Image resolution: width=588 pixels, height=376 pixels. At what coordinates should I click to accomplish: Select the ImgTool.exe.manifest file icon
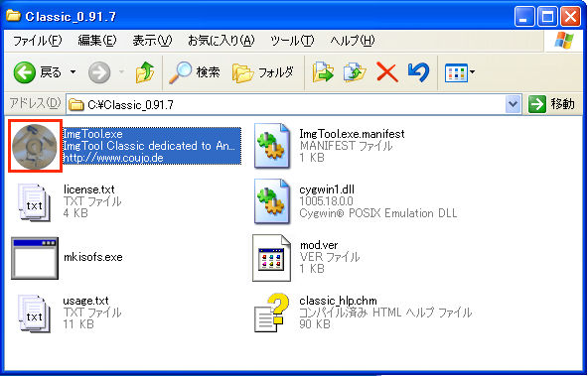272,146
